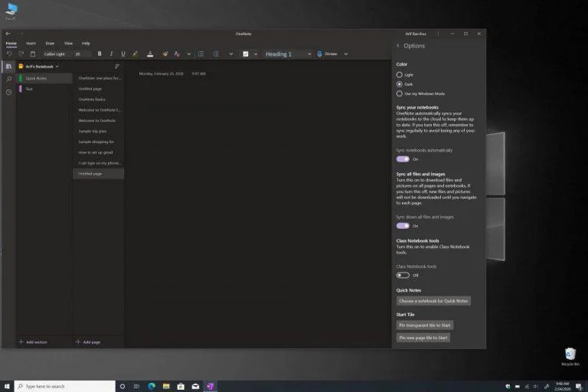Open Microsoft Store from the taskbar
This screenshot has width=588, height=392.
pyautogui.click(x=181, y=387)
